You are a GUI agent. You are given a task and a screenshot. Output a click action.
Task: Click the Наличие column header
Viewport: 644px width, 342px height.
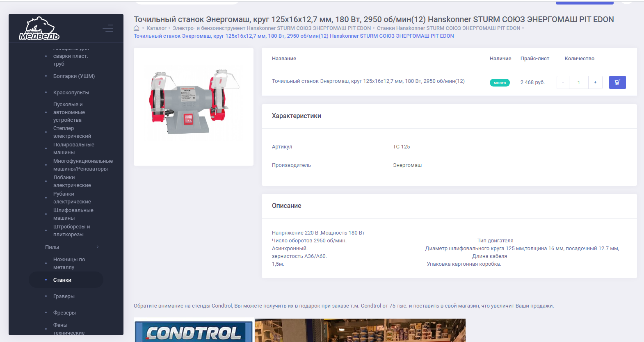click(x=500, y=59)
